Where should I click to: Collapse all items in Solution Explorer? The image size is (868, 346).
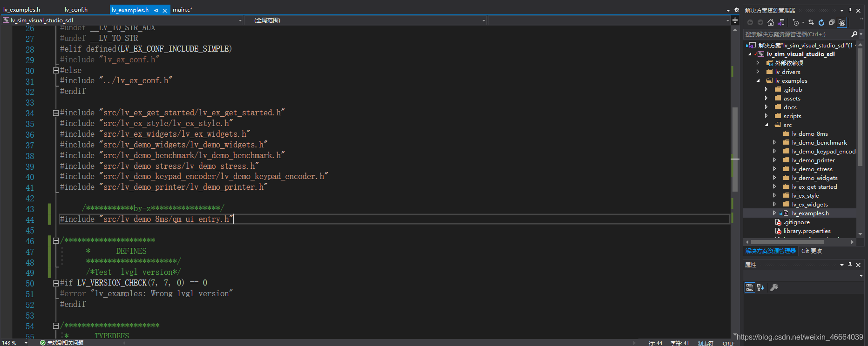point(832,22)
